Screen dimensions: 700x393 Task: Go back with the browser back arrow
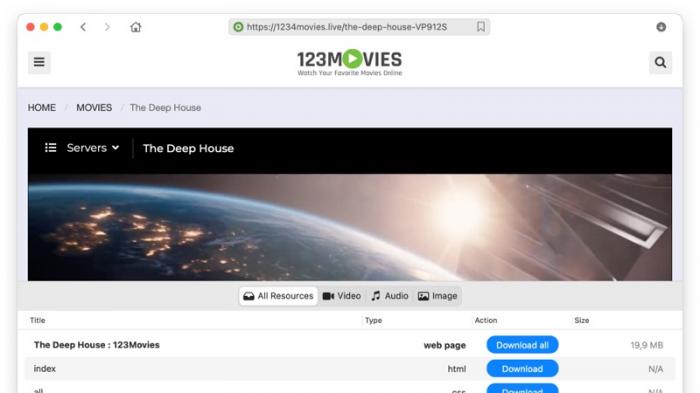83,27
